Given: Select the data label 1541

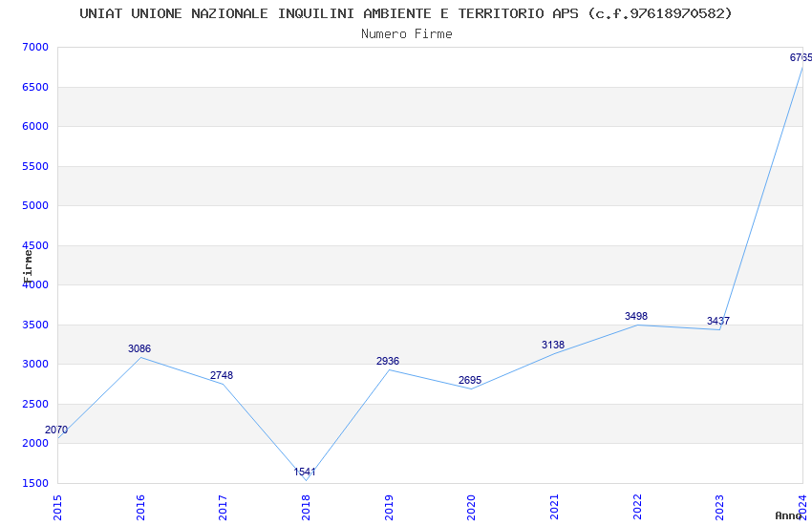Looking at the screenshot, I should pyautogui.click(x=305, y=472).
